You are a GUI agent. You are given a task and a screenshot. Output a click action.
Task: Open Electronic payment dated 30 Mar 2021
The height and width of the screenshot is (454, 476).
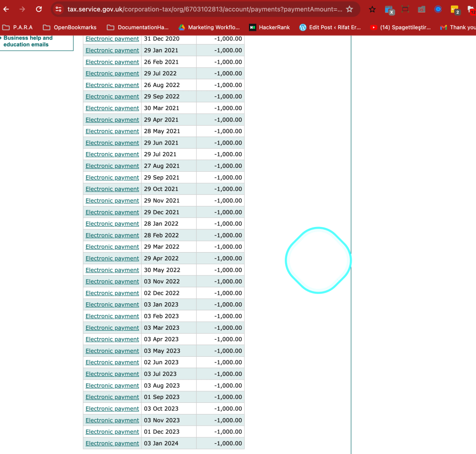(x=112, y=108)
